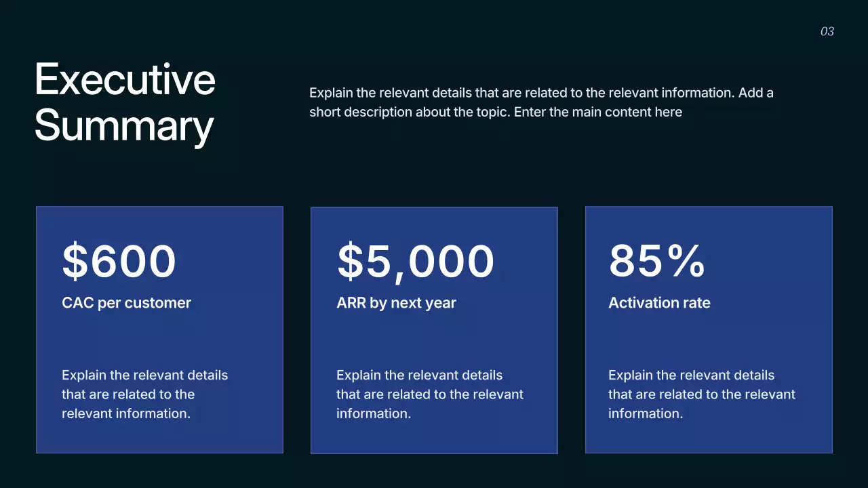Image resolution: width=868 pixels, height=488 pixels.
Task: Select the 85% metric value
Action: (656, 262)
